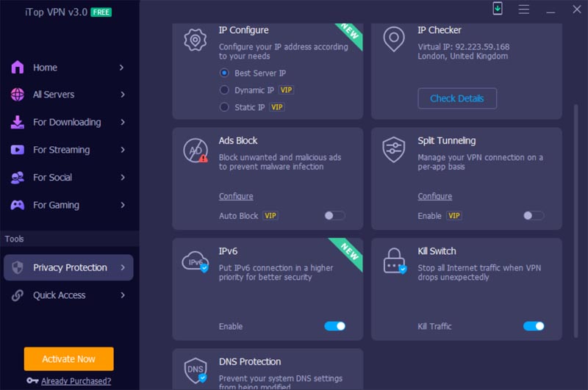Image resolution: width=588 pixels, height=390 pixels.
Task: Open the All Servers menu item
Action: point(68,95)
